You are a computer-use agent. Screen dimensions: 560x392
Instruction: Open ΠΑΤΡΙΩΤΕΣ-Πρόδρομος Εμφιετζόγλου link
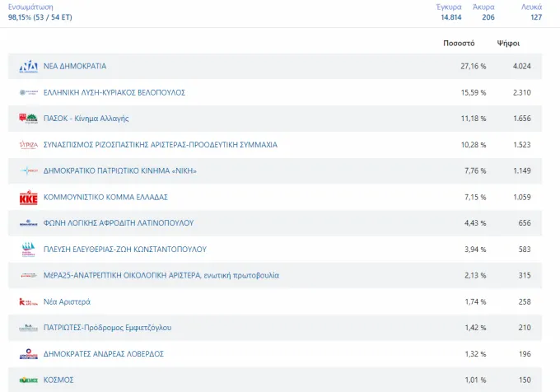[x=107, y=328]
